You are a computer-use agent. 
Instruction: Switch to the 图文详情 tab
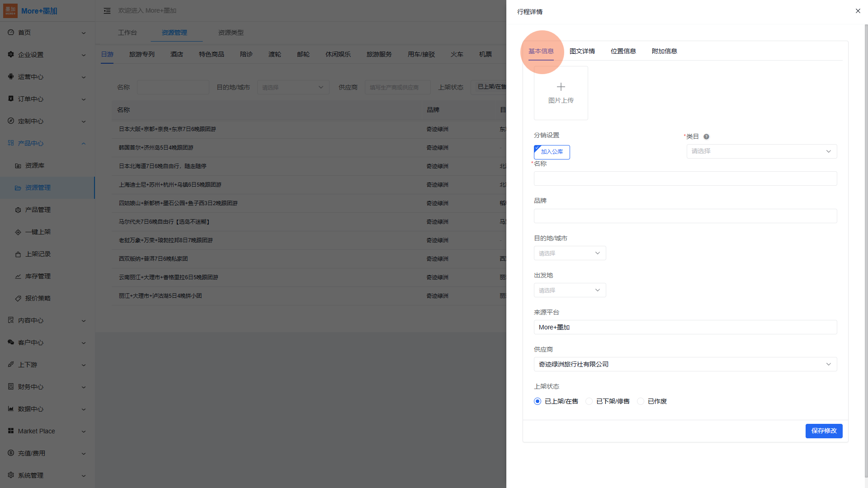[582, 51]
